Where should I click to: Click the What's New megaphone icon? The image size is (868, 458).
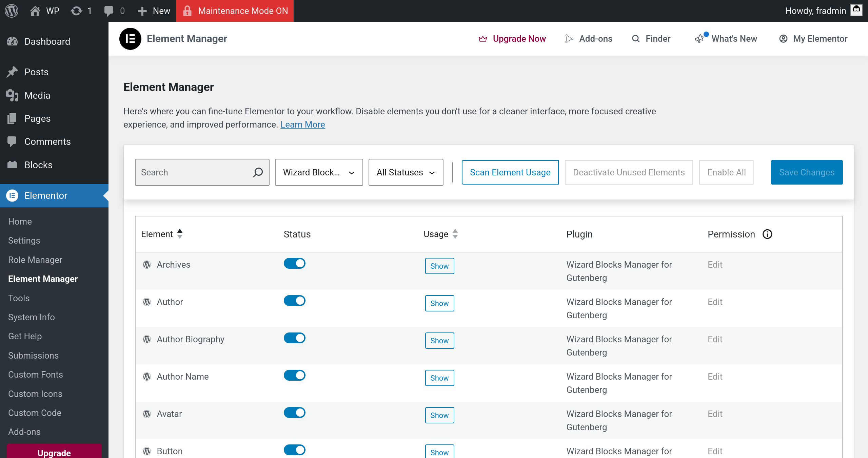coord(699,39)
